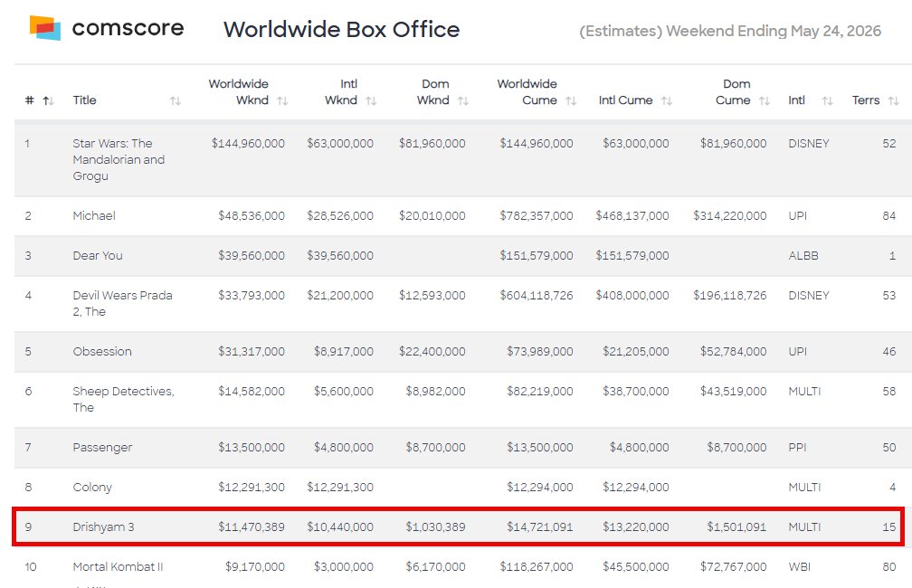Click Michael's 84 territories value
The image size is (912, 588).
coord(888,216)
